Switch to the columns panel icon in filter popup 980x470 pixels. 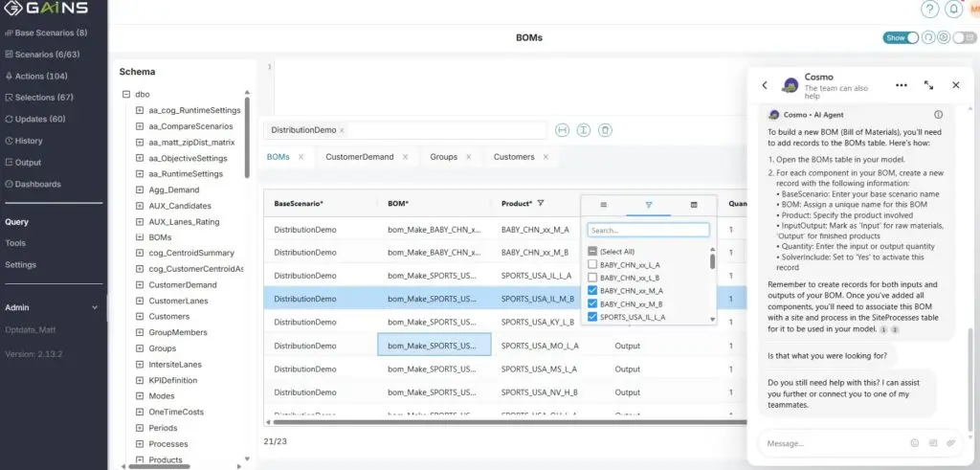694,204
